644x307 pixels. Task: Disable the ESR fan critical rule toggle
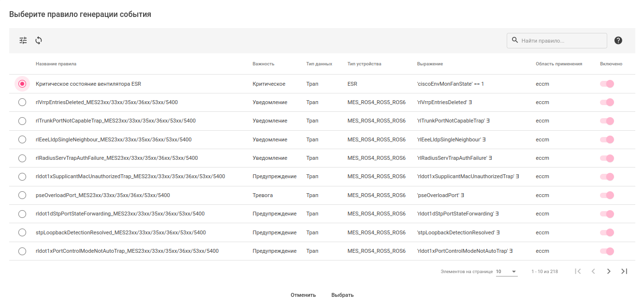point(607,84)
